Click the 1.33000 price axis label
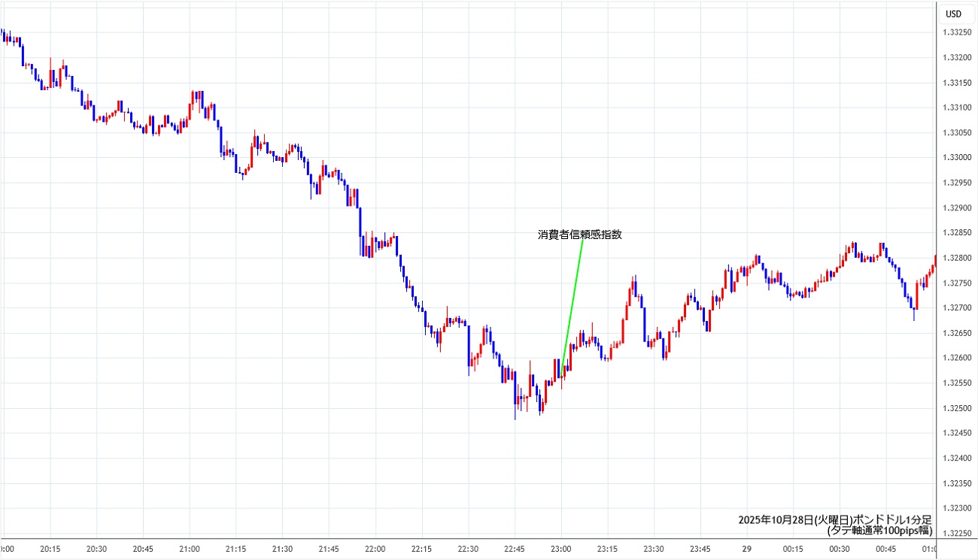This screenshot has height=560, width=978. click(x=956, y=158)
